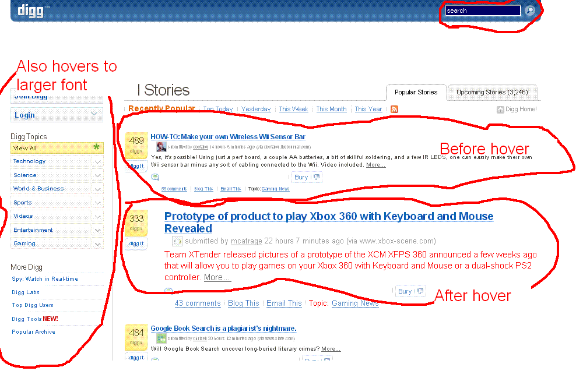This screenshot has height=392, width=583.
Task: Open Google Book Search story title
Action: [x=223, y=329]
